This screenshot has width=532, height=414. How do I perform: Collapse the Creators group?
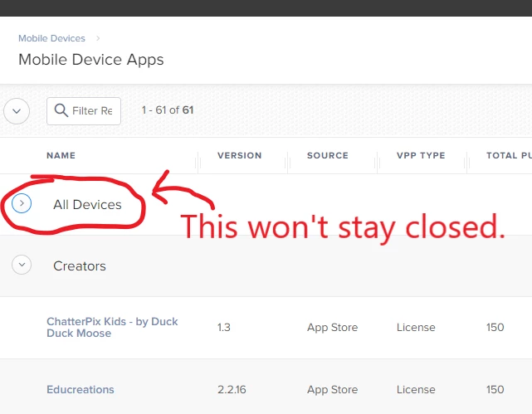click(22, 265)
